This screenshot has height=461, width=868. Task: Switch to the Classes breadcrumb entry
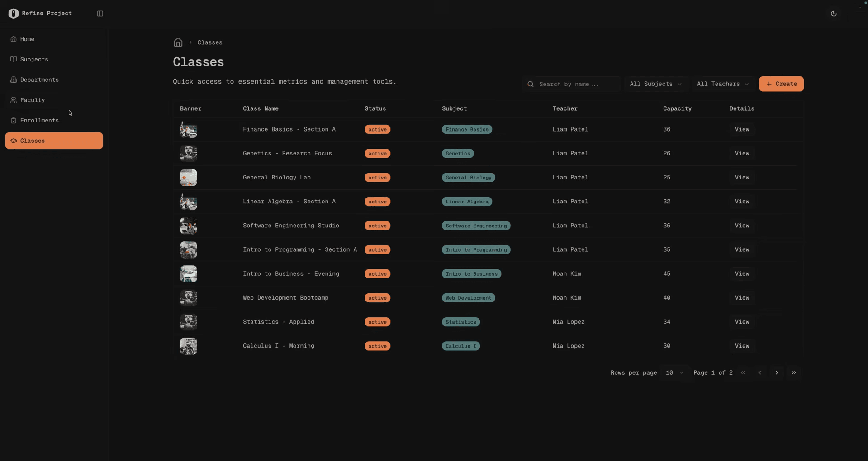210,42
